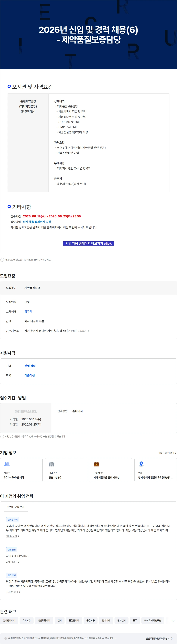Viewport: 177px width, 644px height.
Task: Click the 기타 비알코올 음료 제조업 industry text
Action: (x=107, y=478)
